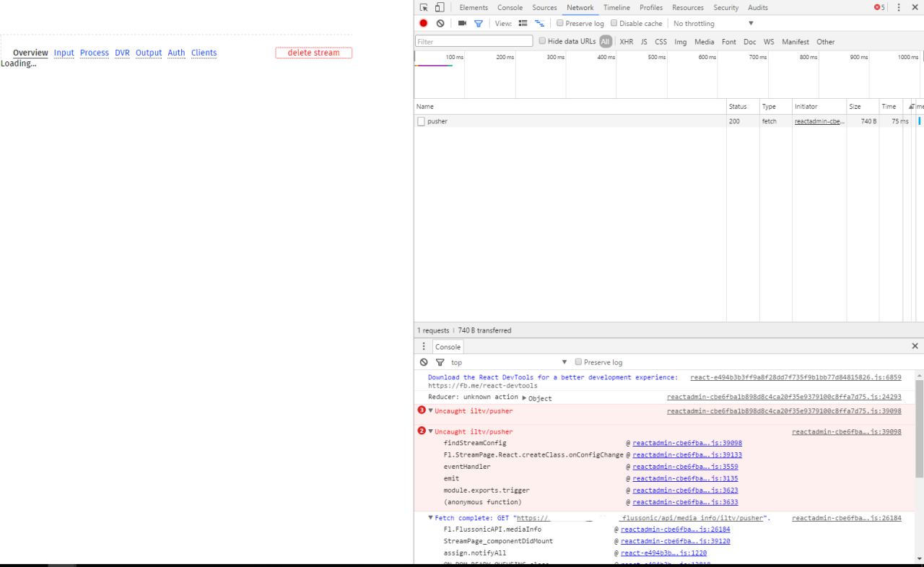
Task: Stop network recording with the red button
Action: (x=424, y=23)
